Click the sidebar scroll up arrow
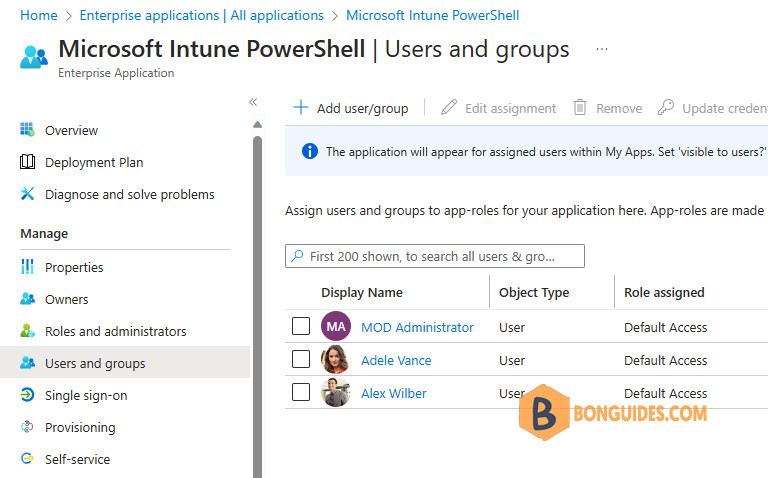 tap(257, 124)
